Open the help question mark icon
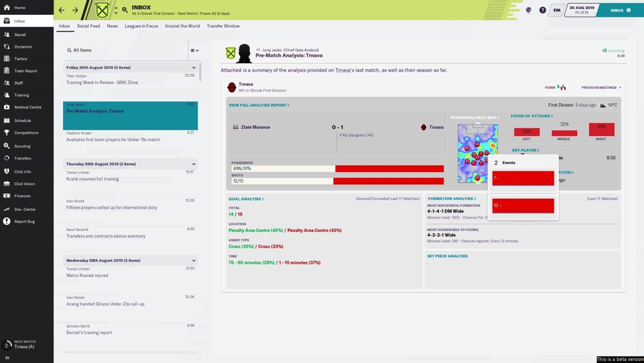 click(542, 10)
